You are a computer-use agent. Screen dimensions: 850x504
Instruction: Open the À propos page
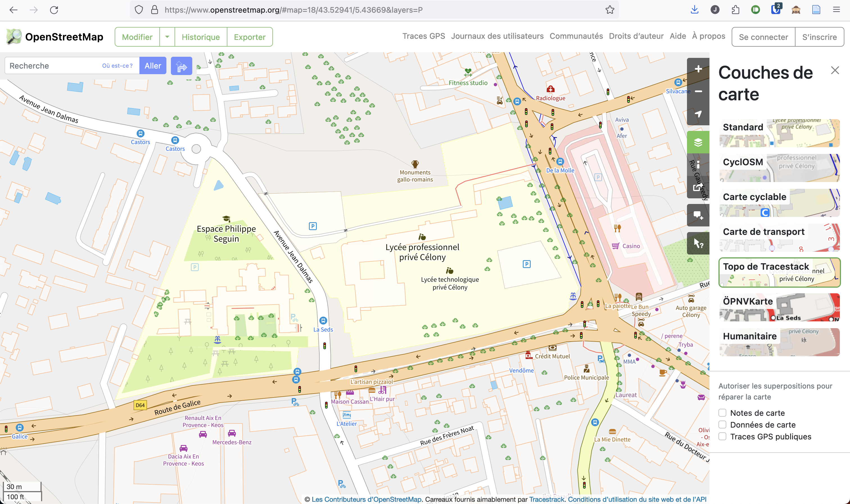(x=709, y=36)
